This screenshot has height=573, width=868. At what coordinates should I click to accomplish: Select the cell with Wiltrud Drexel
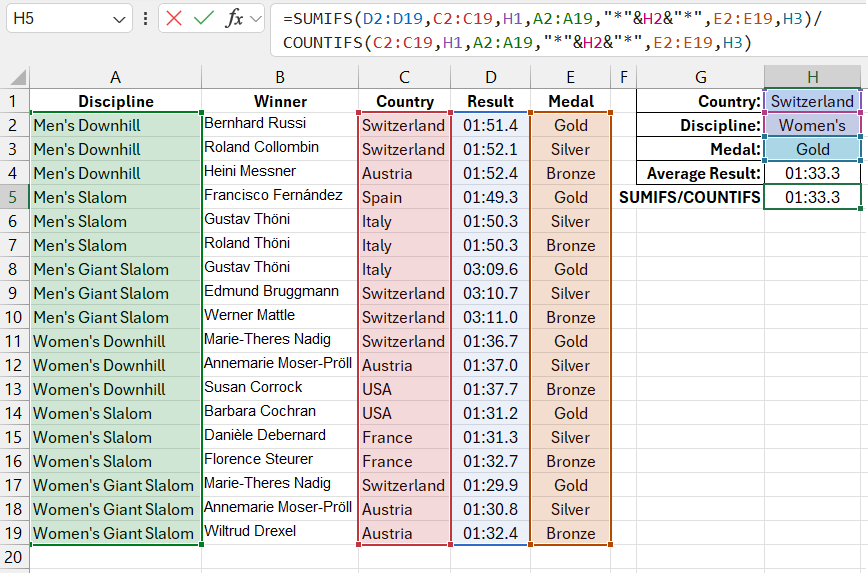tap(280, 533)
